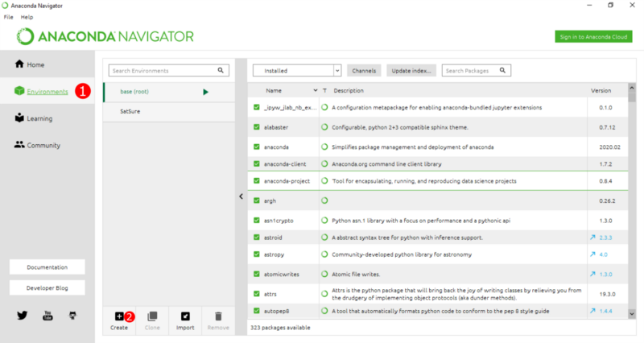Open the File menu
The image size is (644, 343).
tap(9, 17)
